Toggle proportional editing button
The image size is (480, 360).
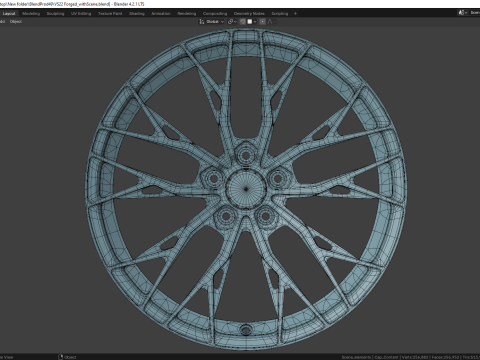tap(263, 22)
